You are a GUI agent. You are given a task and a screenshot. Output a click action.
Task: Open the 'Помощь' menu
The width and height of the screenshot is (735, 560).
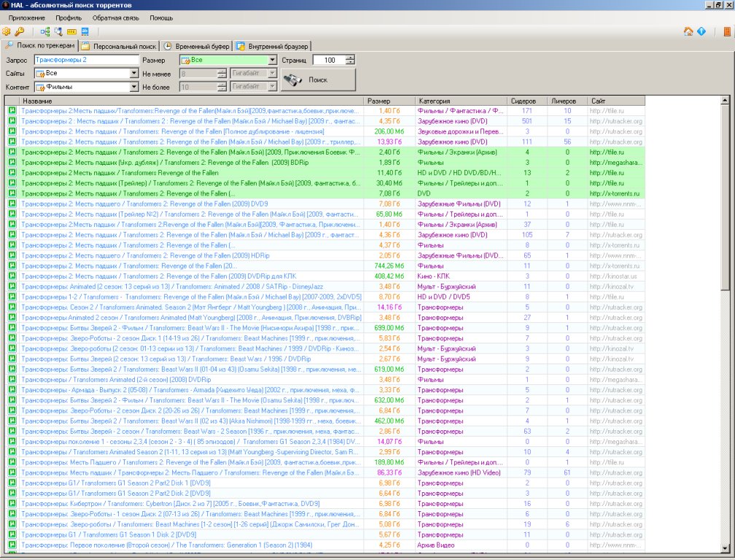[161, 17]
